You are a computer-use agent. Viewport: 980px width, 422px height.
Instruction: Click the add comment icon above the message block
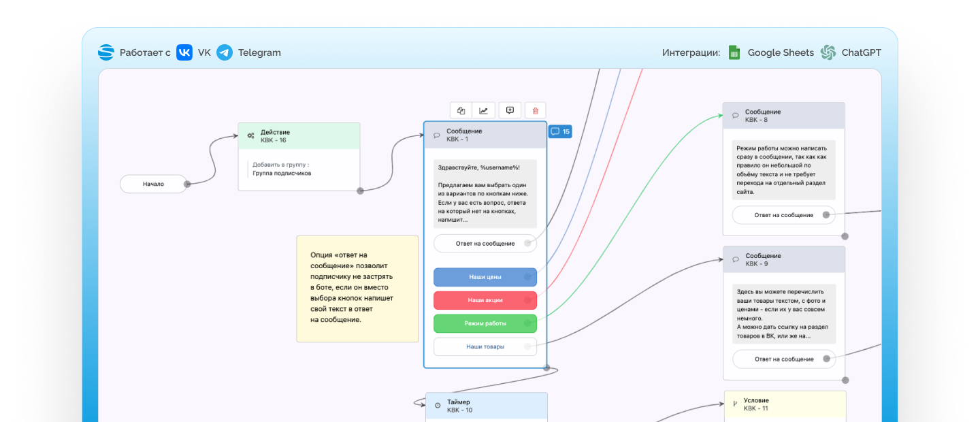pyautogui.click(x=510, y=111)
